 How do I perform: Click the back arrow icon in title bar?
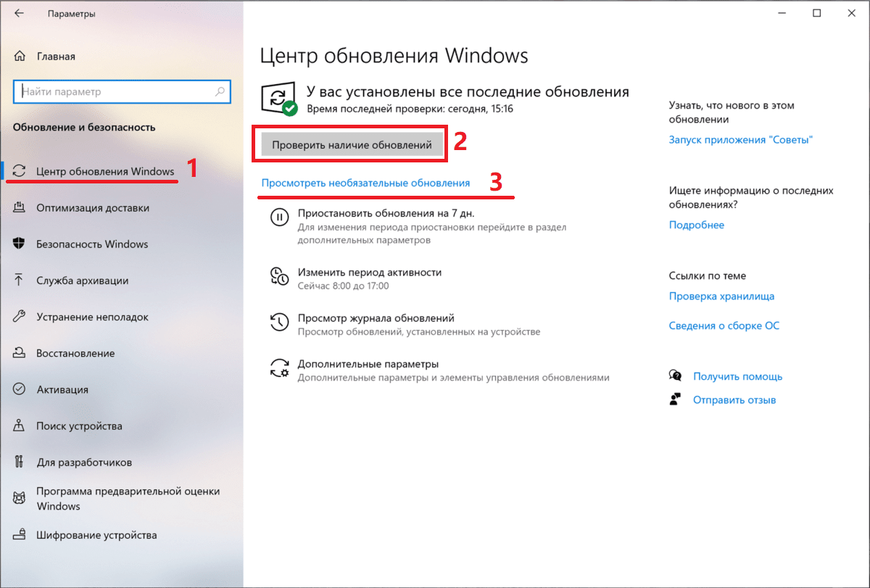point(20,13)
